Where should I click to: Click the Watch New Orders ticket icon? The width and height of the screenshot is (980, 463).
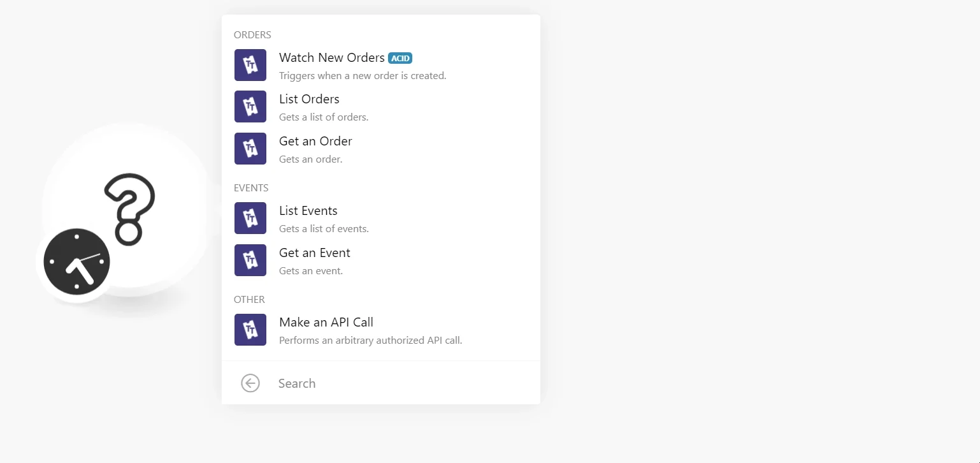point(250,65)
